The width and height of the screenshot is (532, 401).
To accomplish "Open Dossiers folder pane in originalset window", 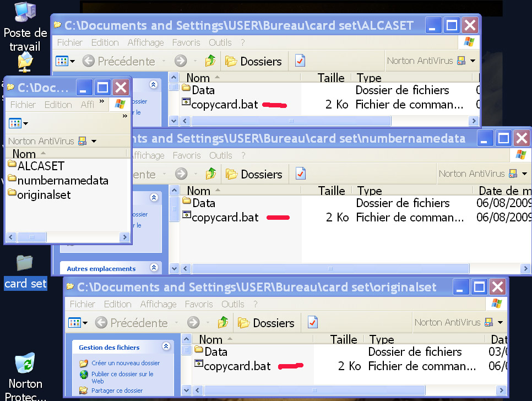I will click(x=267, y=323).
